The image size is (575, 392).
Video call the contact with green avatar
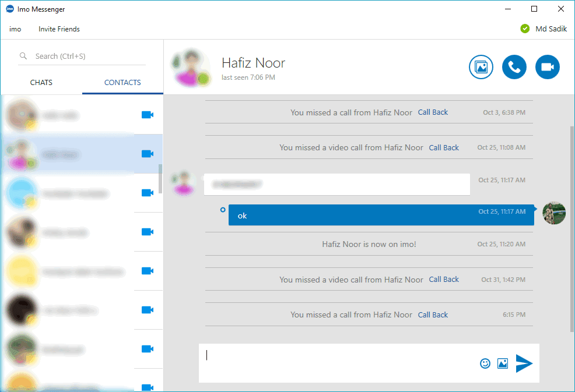148,349
